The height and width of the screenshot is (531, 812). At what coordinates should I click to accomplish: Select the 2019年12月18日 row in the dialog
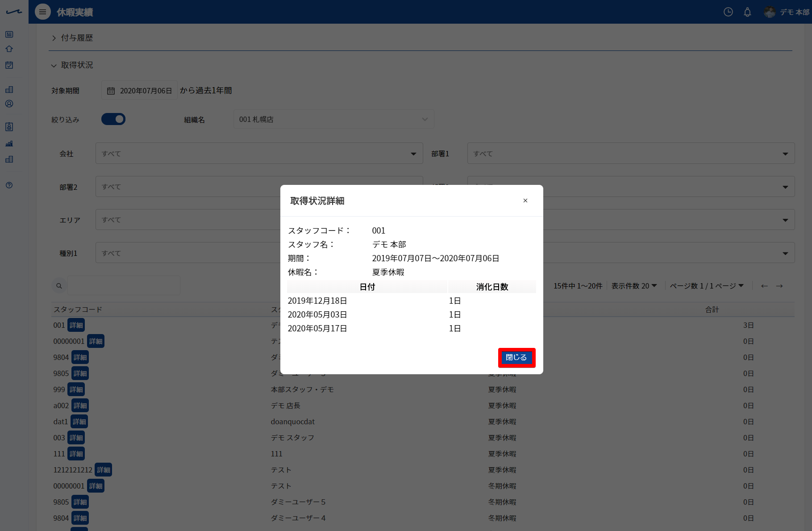411,301
